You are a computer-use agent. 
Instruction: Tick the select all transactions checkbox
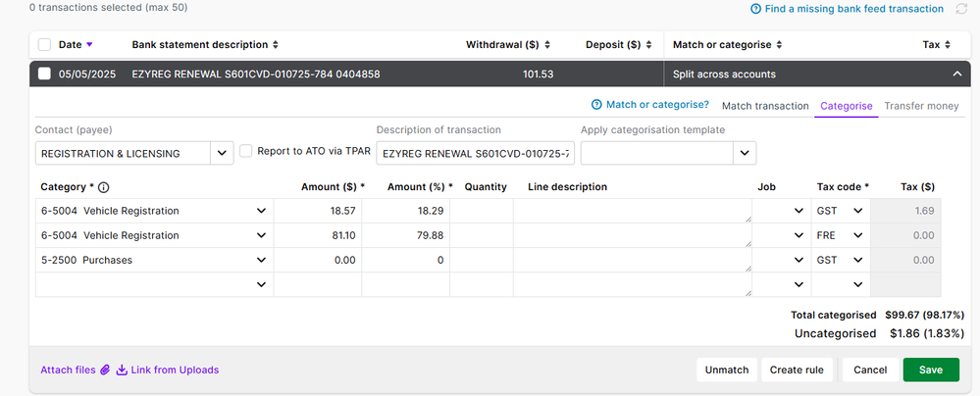tap(44, 45)
